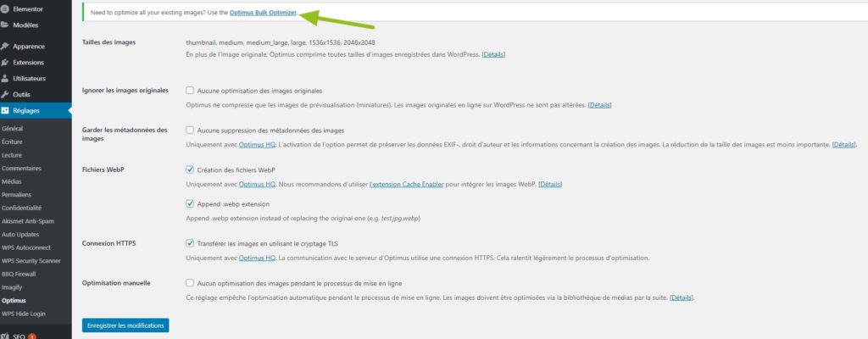Open the Permaliens settings submenu item

coord(16,194)
